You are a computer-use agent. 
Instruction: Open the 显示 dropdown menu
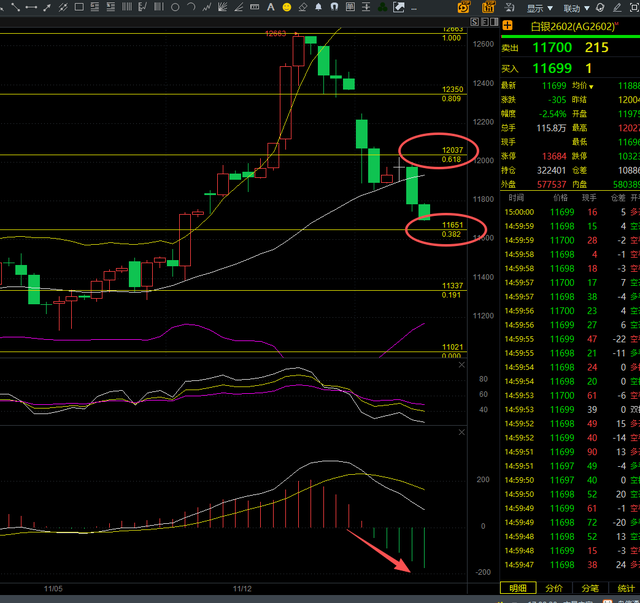click(539, 8)
